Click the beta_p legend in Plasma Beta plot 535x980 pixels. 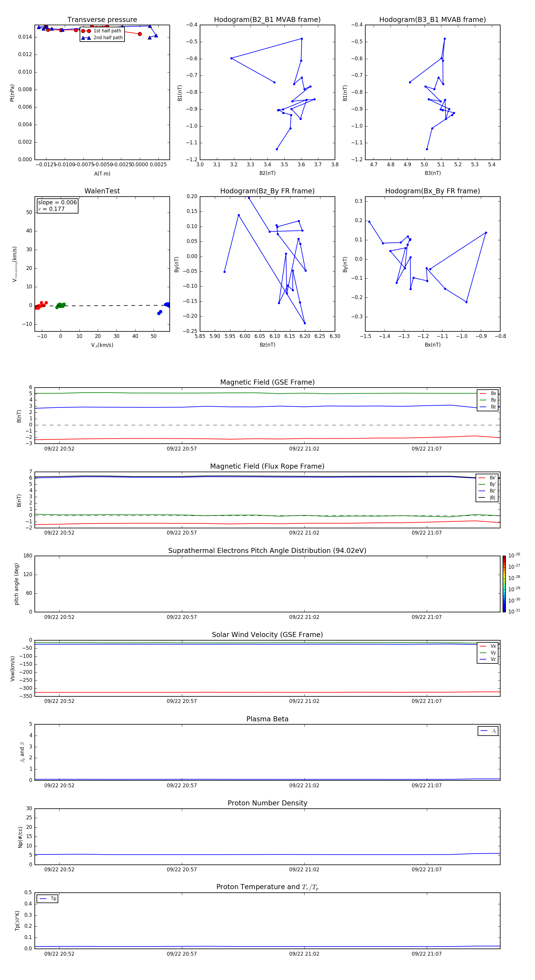488,731
